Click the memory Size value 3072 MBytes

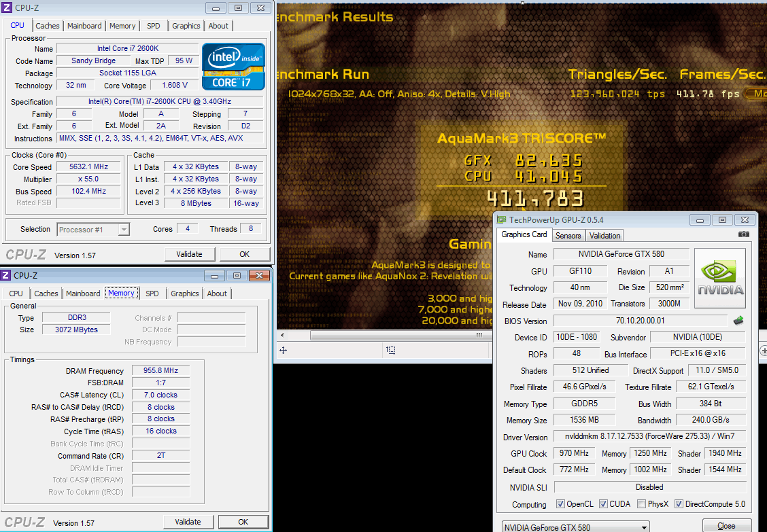click(76, 330)
